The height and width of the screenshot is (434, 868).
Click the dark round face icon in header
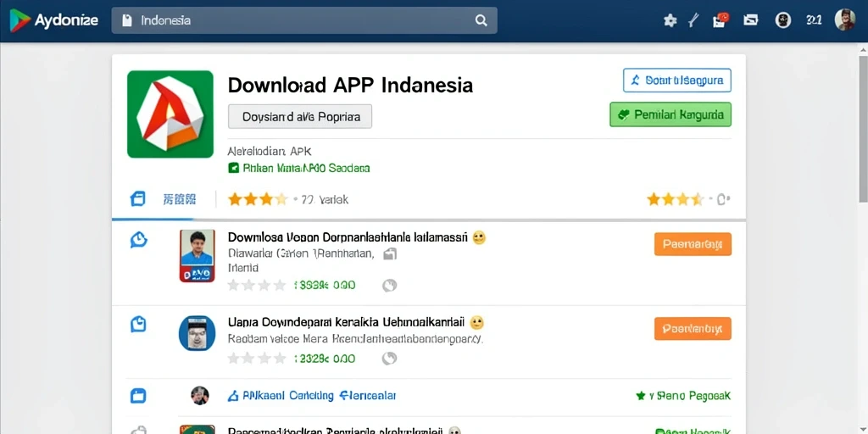(782, 20)
